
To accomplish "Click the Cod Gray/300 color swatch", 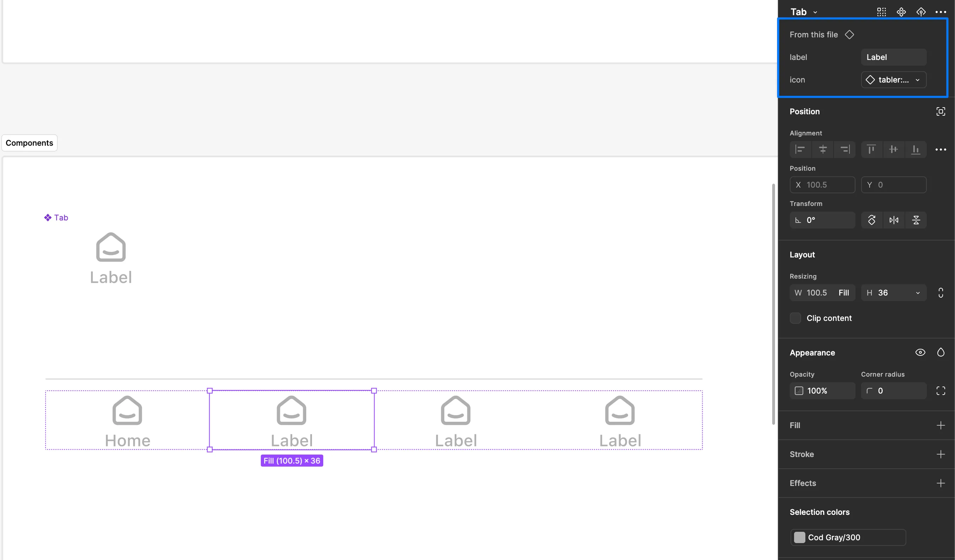I will (x=800, y=537).
